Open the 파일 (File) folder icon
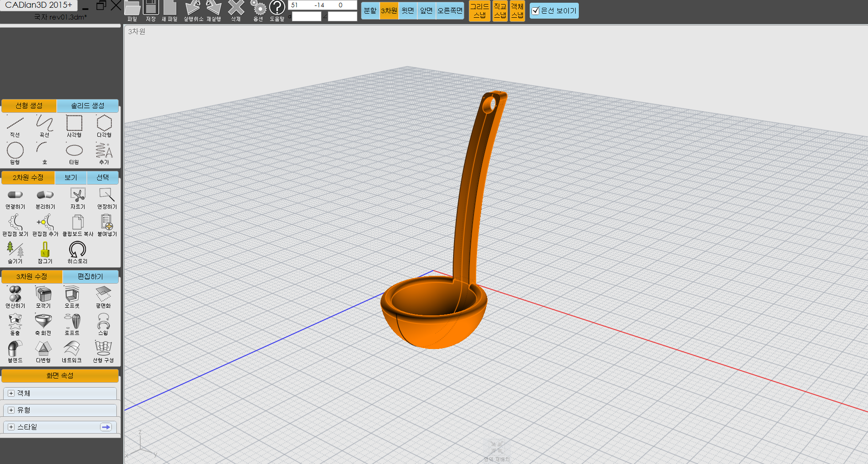This screenshot has width=868, height=464. 132,8
